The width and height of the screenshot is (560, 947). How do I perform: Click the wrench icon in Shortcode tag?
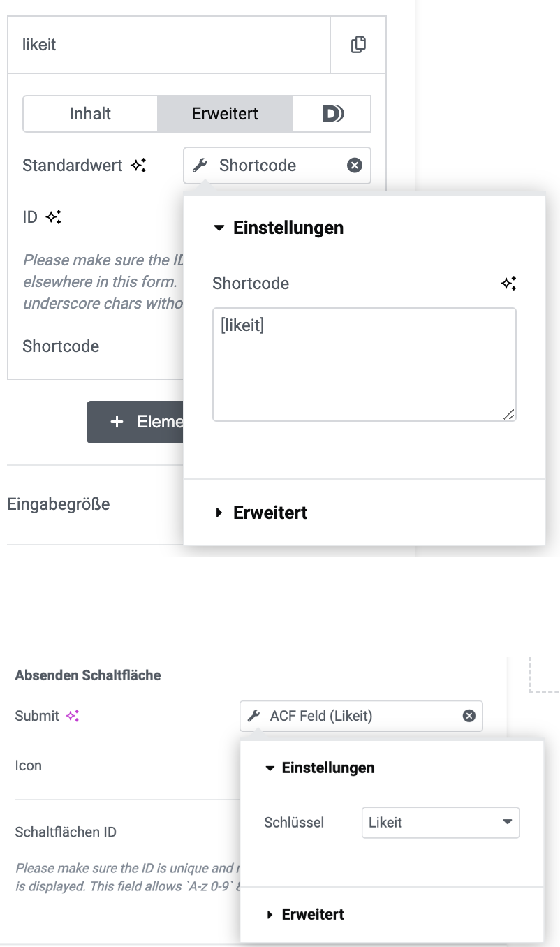[200, 166]
